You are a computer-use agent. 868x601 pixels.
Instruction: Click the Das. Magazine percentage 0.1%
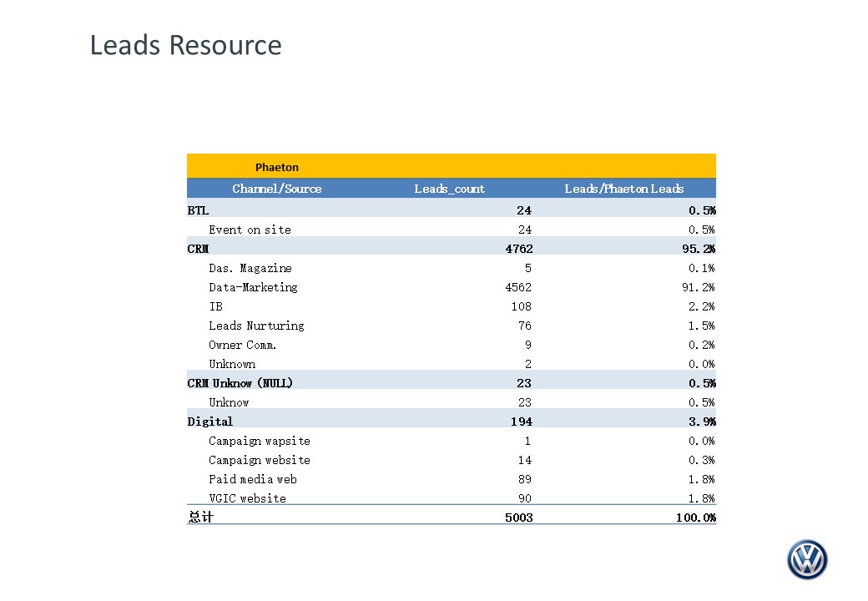click(x=701, y=269)
